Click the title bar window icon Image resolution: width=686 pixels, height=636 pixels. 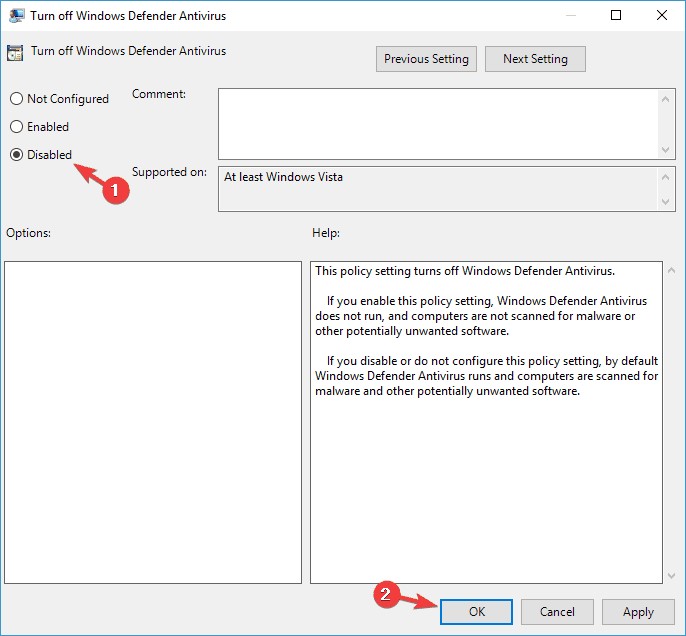pos(16,15)
